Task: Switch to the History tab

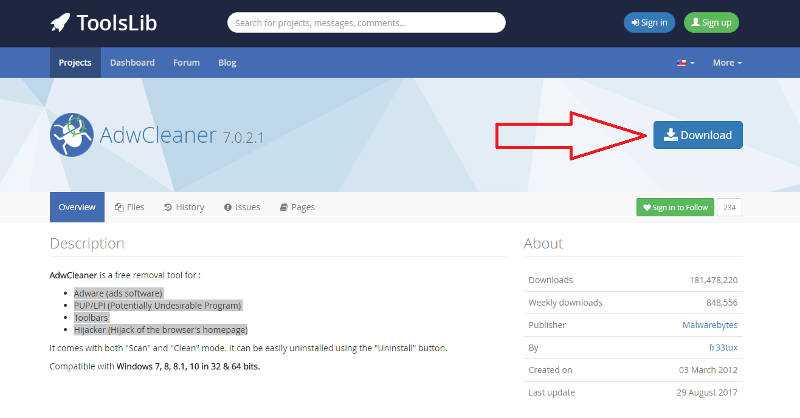Action: (x=184, y=207)
